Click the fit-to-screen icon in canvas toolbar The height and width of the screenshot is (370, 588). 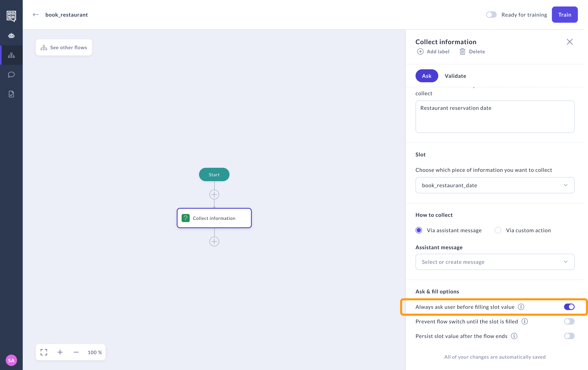click(x=44, y=352)
